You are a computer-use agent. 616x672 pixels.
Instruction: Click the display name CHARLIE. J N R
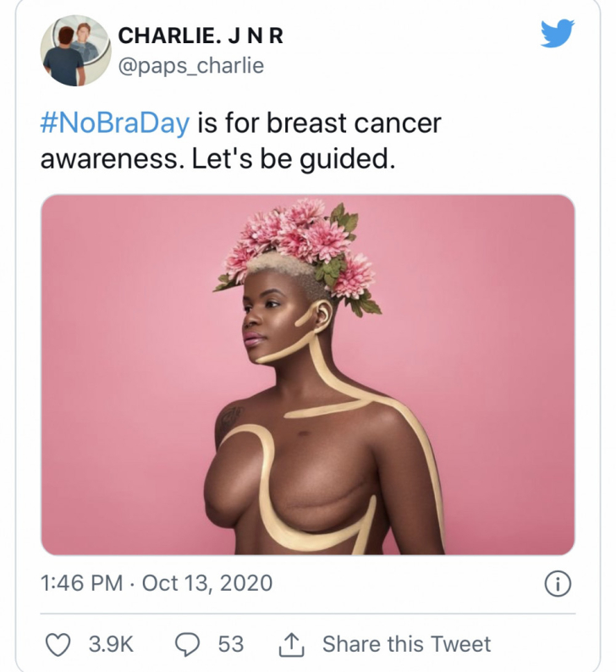click(201, 36)
